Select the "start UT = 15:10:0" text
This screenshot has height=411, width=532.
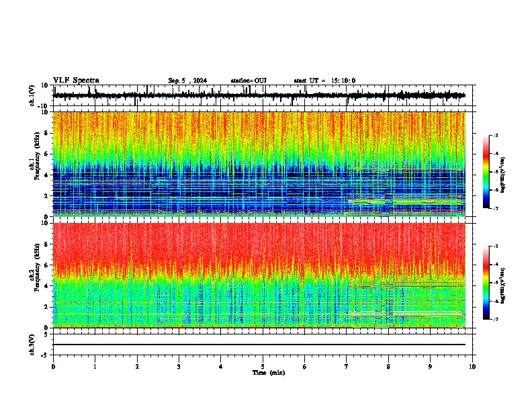coord(324,81)
